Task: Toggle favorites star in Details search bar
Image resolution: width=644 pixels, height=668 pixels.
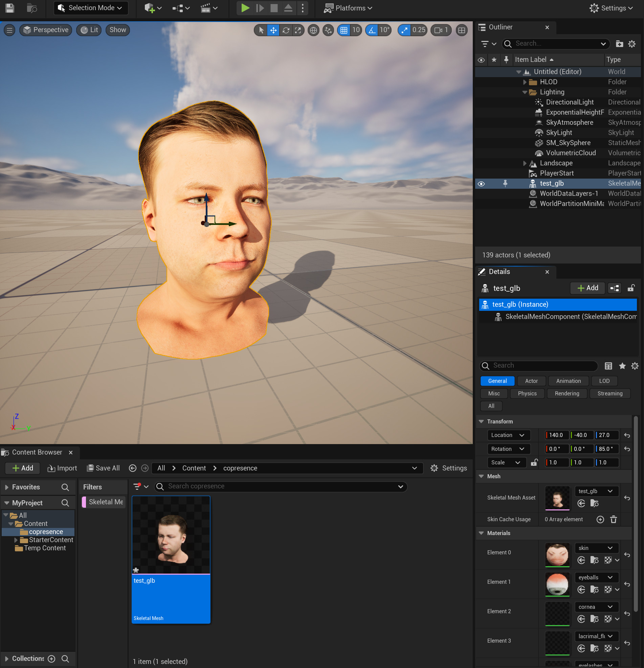Action: point(622,366)
